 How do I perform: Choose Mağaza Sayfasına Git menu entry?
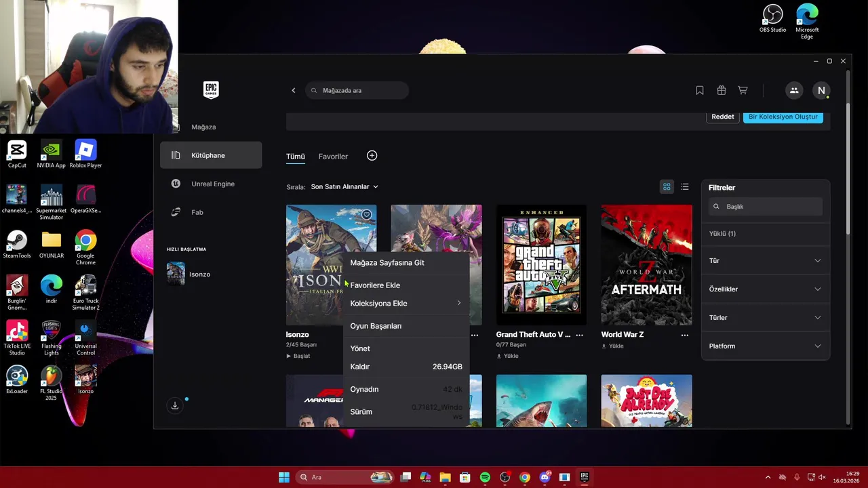tap(406, 263)
